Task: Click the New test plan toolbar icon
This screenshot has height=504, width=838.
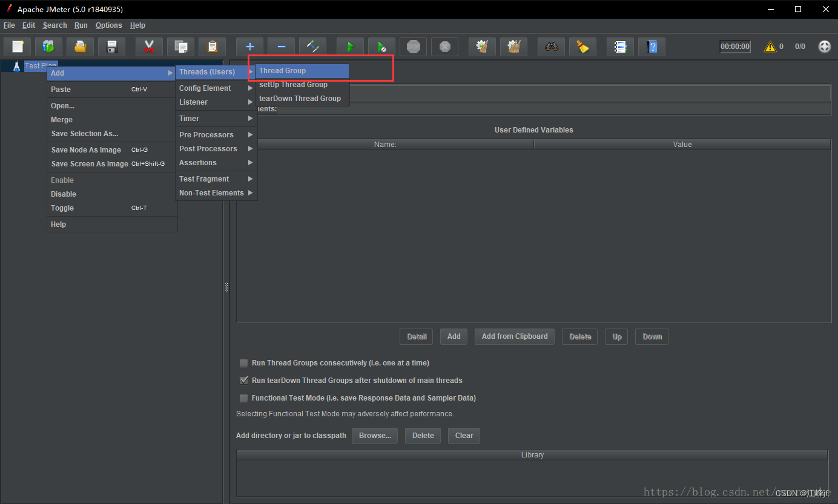Action: click(x=18, y=47)
